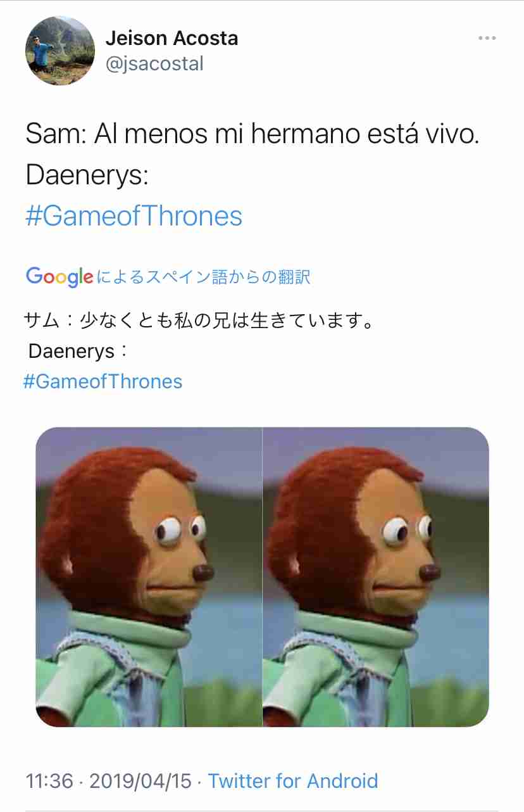The height and width of the screenshot is (812, 524).
Task: Click the 2019/04/15 tweet date
Action: [x=140, y=780]
